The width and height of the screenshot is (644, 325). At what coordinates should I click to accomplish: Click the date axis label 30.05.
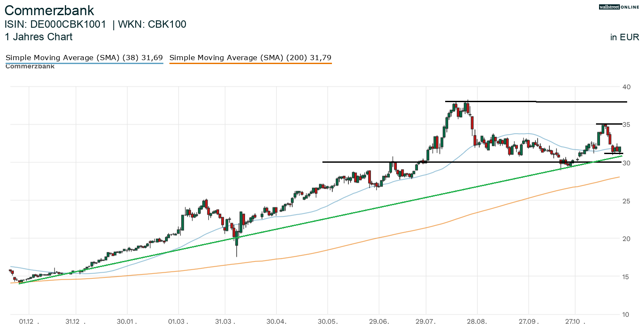(328, 322)
